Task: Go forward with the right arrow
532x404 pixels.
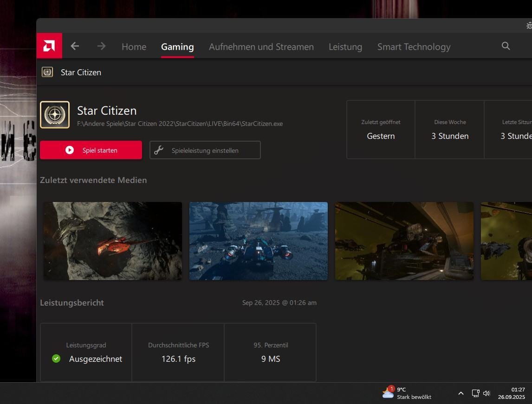Action: (x=101, y=46)
